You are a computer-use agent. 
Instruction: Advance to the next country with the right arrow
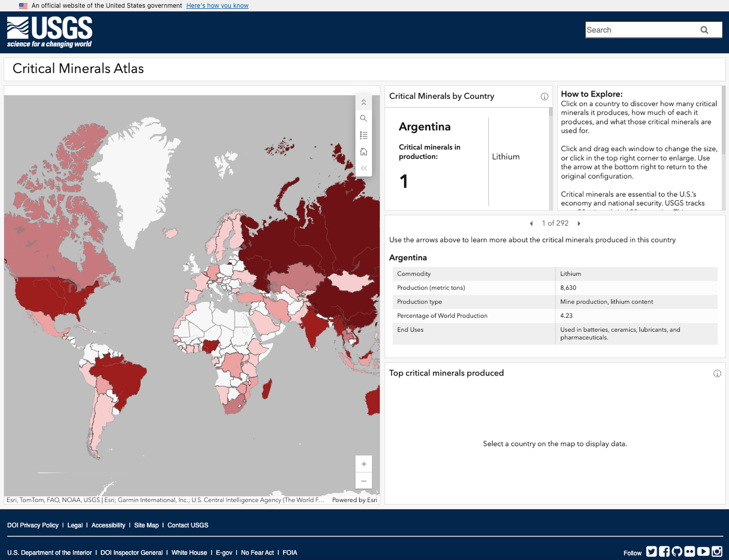pyautogui.click(x=579, y=223)
